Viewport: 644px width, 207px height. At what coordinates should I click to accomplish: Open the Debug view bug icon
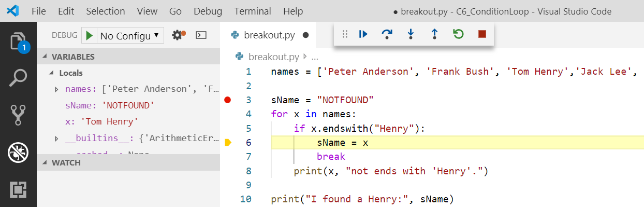click(x=18, y=152)
